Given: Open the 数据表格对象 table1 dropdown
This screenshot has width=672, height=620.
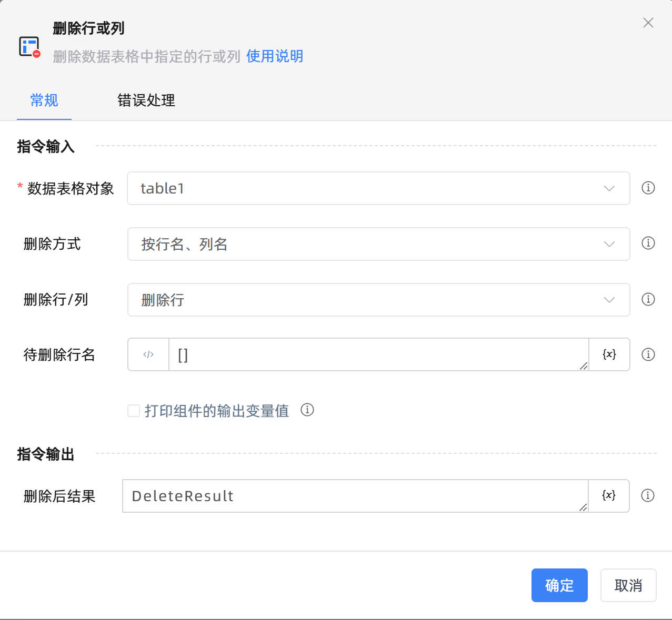Looking at the screenshot, I should (378, 188).
